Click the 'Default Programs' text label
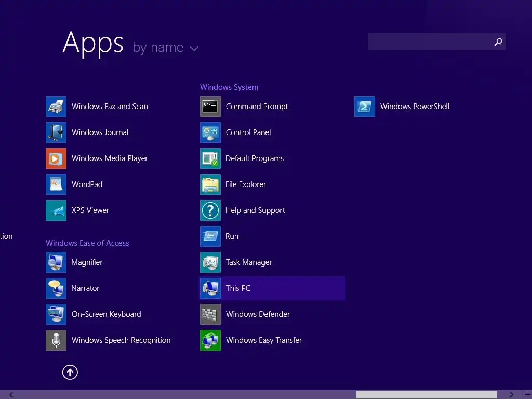Viewport: 532px width, 399px height. pos(255,158)
